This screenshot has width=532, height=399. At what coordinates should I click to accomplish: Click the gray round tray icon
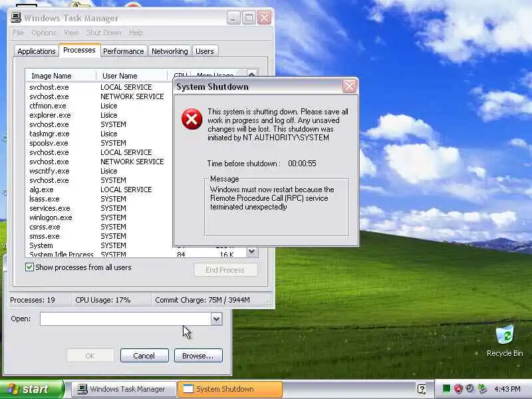pyautogui.click(x=470, y=388)
